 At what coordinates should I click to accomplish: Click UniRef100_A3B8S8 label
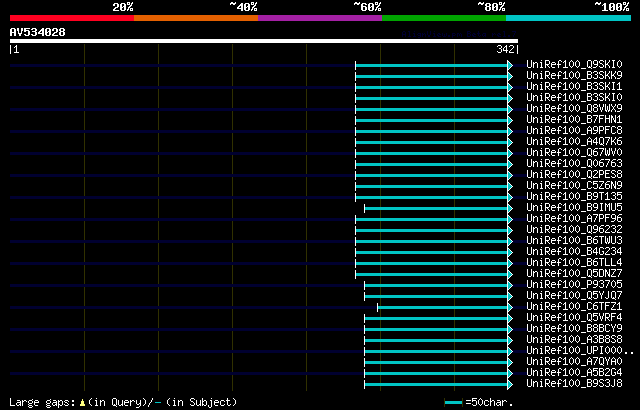[x=574, y=340]
